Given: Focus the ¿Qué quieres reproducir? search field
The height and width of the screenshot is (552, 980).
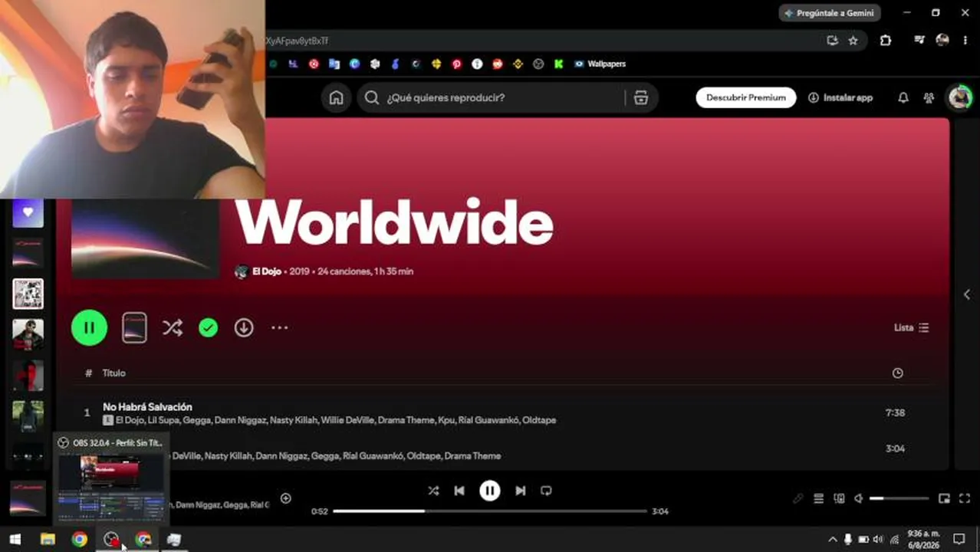Looking at the screenshot, I should (491, 97).
